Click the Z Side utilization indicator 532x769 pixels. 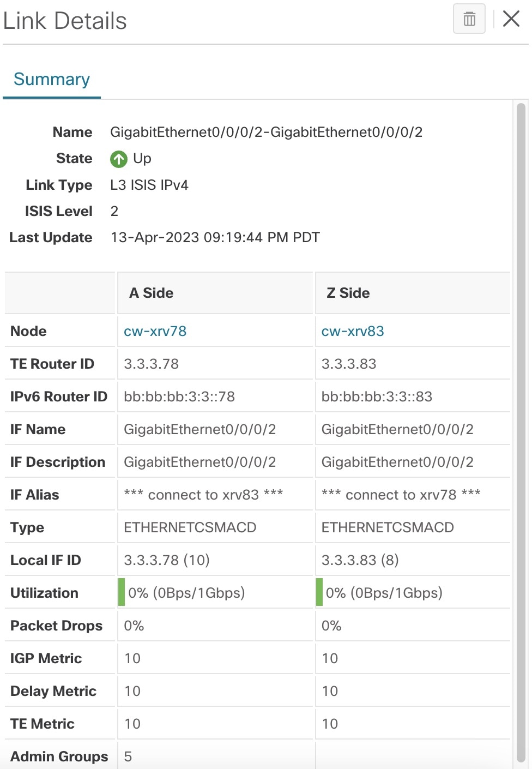[x=318, y=592]
